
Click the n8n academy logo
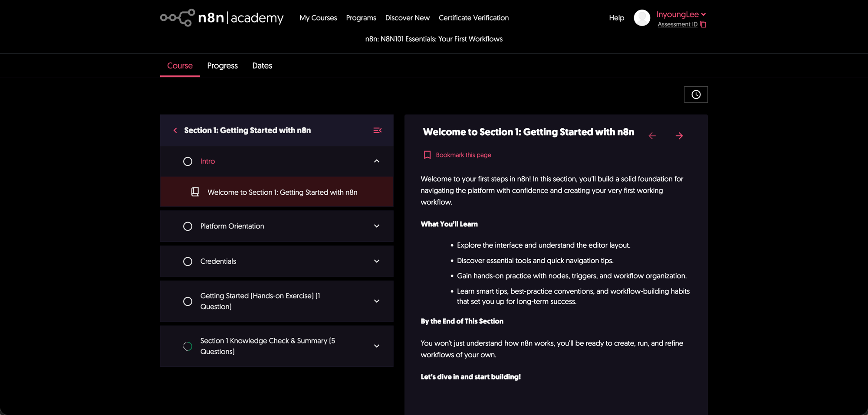click(x=222, y=18)
